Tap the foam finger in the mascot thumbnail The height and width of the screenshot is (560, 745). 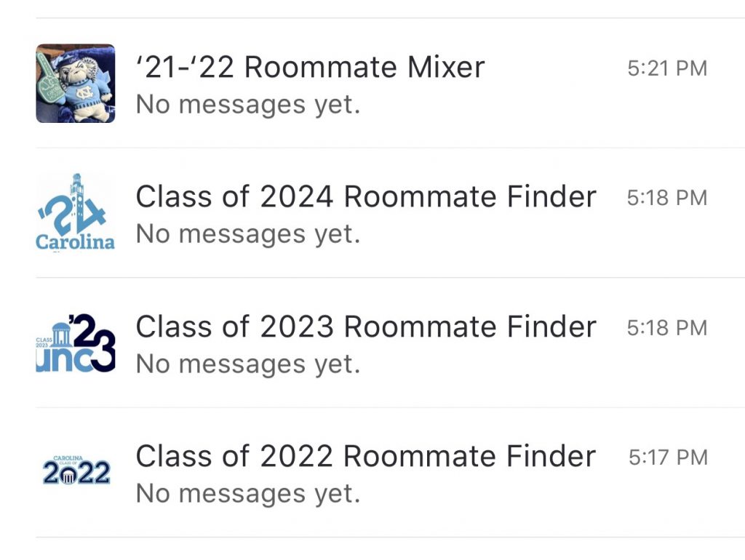[x=49, y=78]
